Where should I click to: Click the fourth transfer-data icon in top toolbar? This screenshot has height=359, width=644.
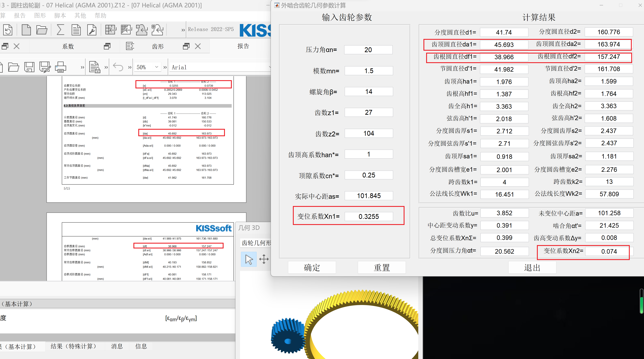(157, 30)
